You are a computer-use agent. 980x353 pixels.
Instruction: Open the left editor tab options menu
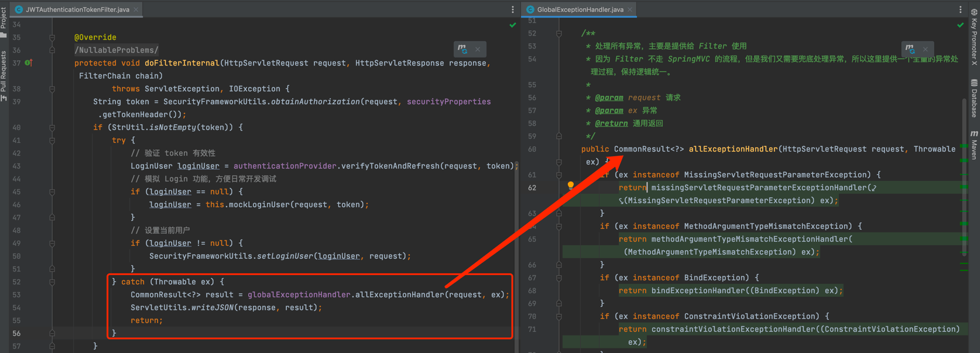point(513,9)
